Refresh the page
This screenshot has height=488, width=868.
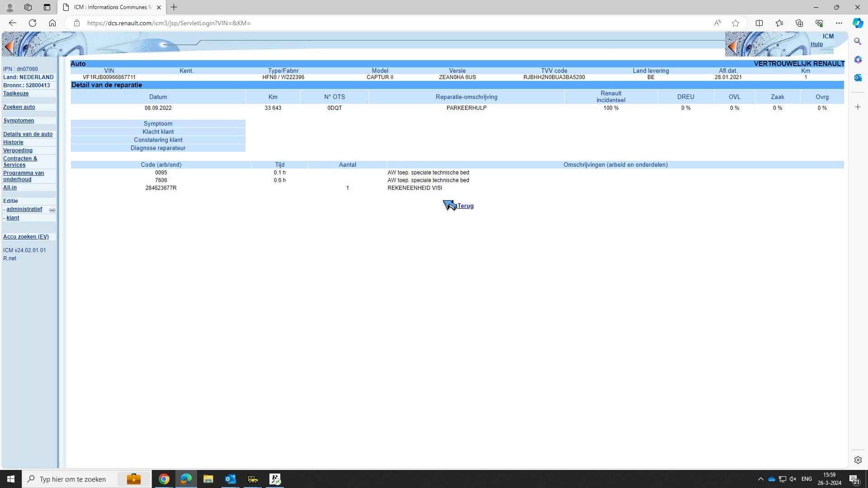click(x=33, y=23)
